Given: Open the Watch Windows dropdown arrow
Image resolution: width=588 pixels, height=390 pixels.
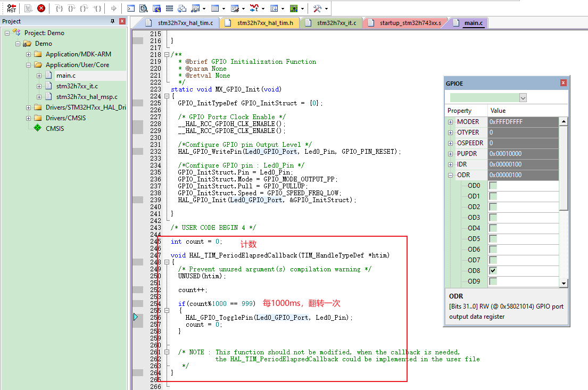Looking at the screenshot, I should (x=204, y=9).
